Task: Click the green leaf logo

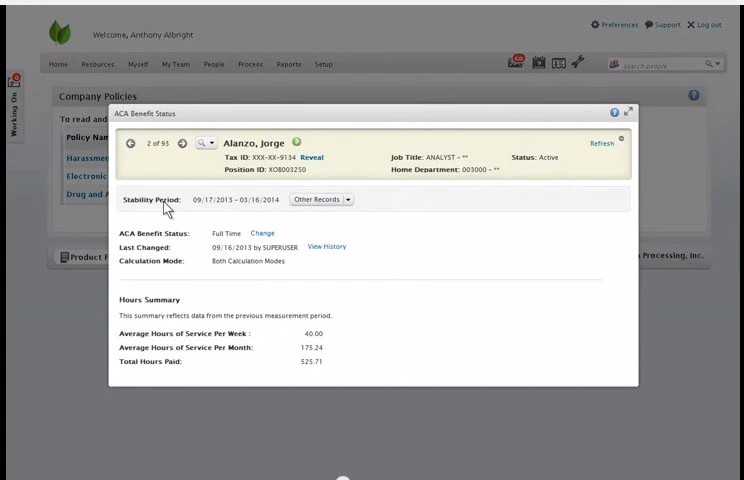Action: 60,33
